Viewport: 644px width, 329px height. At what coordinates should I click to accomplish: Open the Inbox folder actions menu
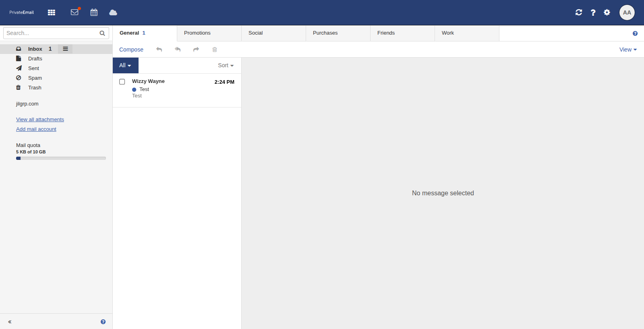click(x=65, y=49)
